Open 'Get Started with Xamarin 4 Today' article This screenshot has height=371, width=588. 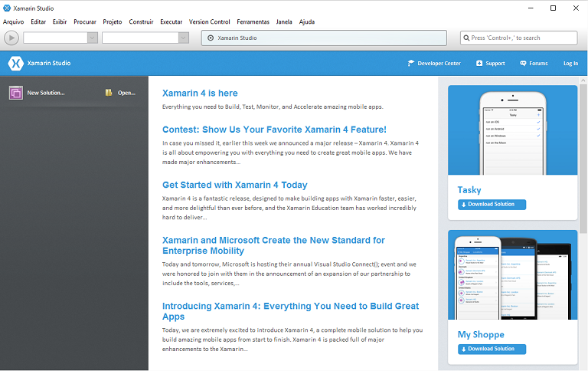point(235,185)
